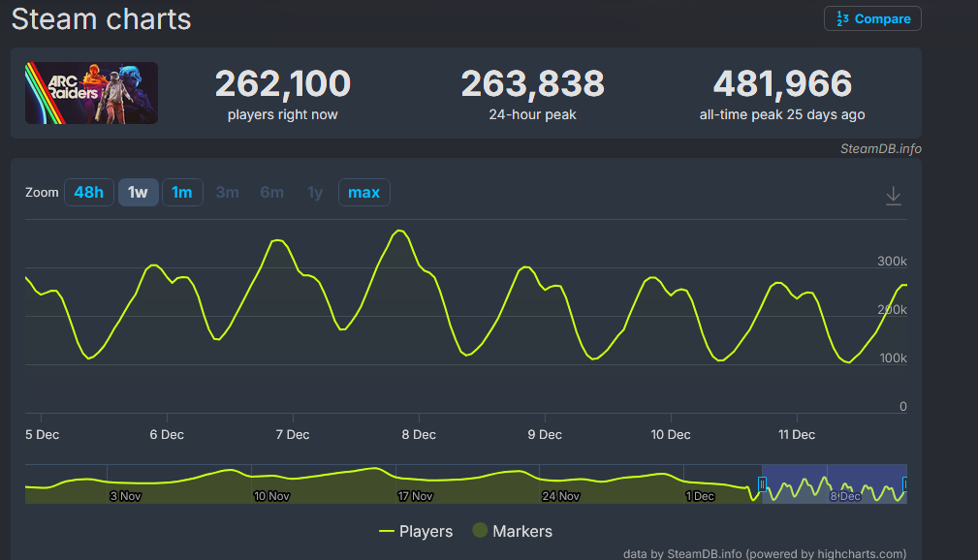Open the chart download menu icon

click(x=893, y=195)
